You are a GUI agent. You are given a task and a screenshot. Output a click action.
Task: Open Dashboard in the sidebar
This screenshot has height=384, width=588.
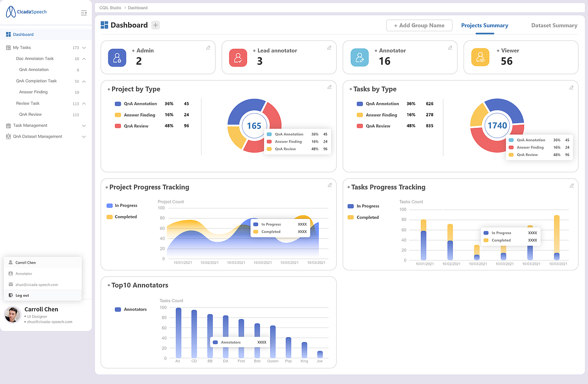coord(46,34)
